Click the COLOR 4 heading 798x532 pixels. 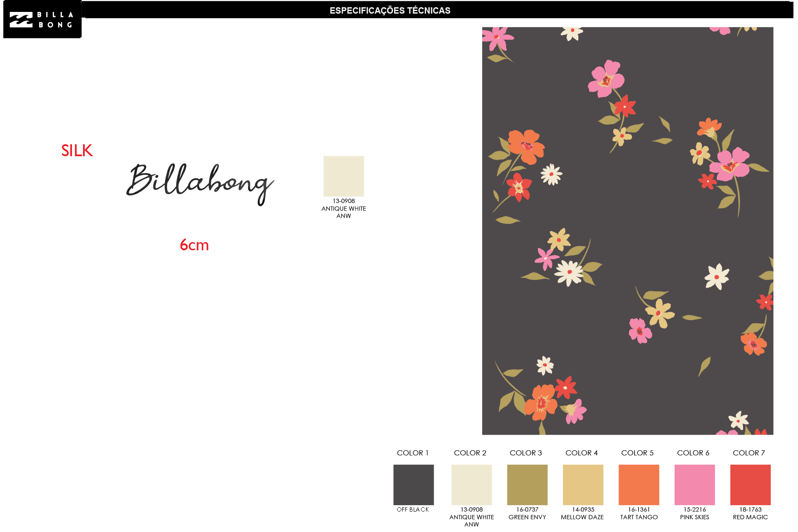[x=582, y=453]
